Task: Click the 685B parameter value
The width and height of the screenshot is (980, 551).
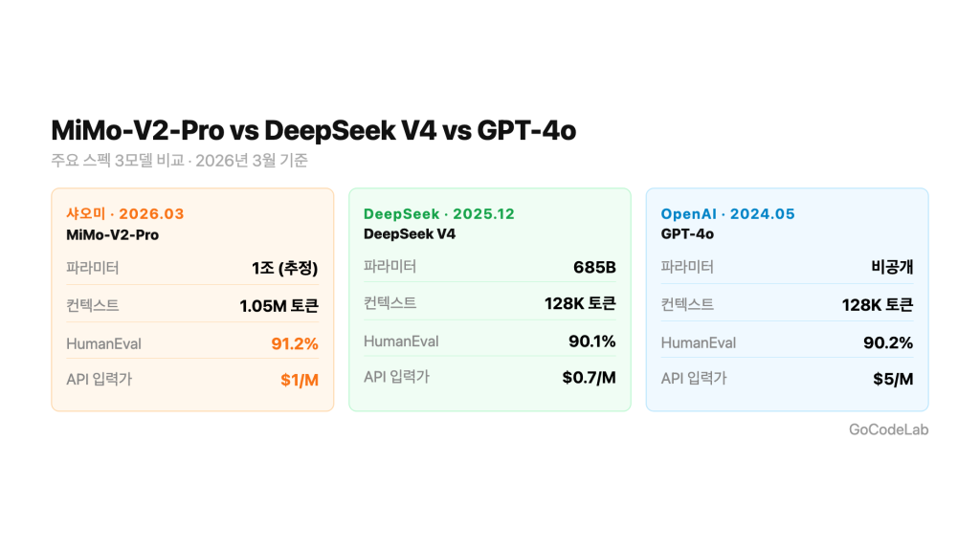Action: [x=593, y=267]
